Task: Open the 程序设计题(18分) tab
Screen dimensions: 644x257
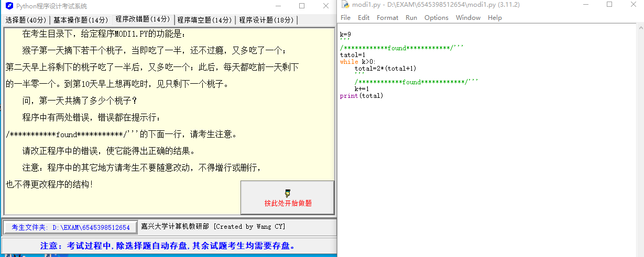Action: click(x=266, y=20)
